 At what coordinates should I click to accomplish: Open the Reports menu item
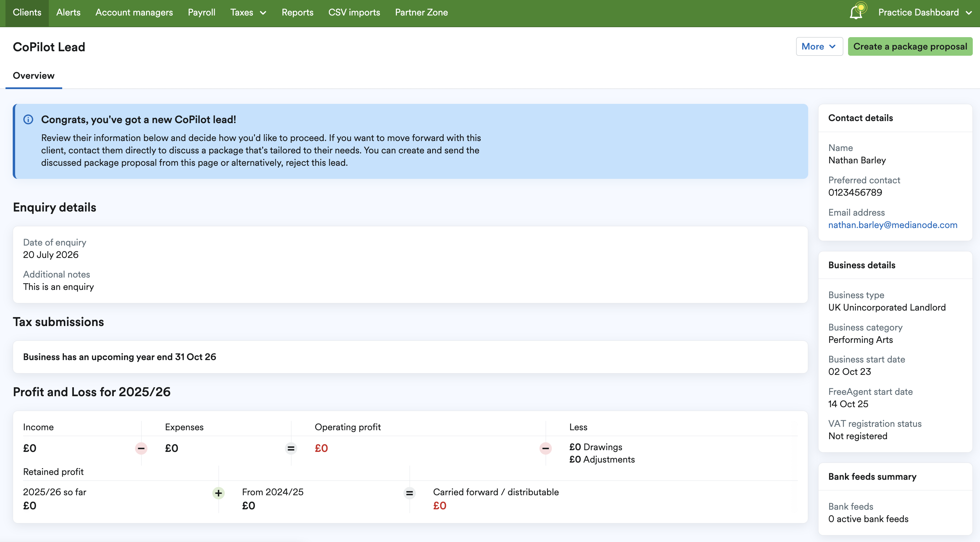(x=298, y=12)
